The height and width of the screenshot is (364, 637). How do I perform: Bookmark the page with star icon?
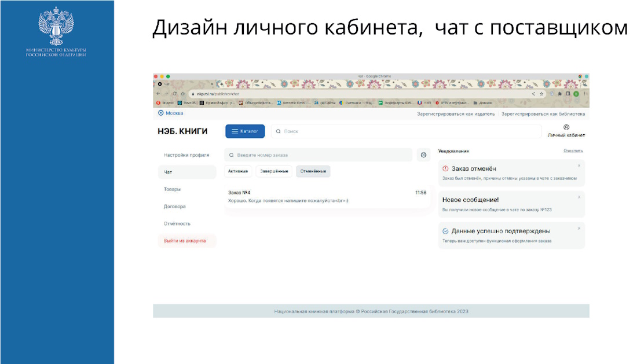click(542, 94)
